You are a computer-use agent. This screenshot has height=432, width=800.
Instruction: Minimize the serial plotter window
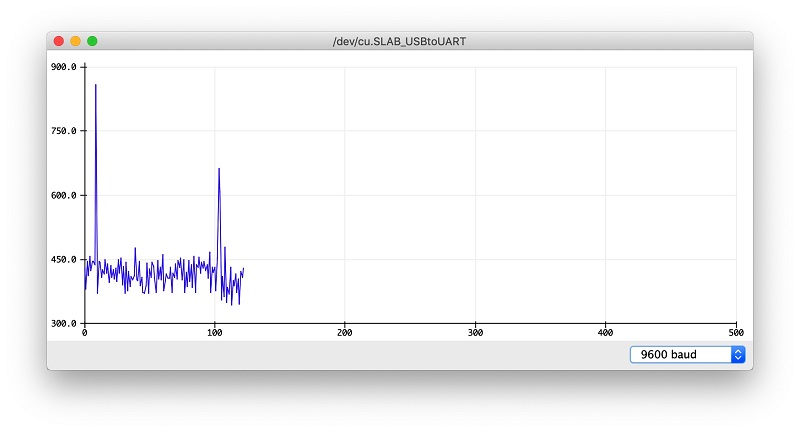pos(76,41)
